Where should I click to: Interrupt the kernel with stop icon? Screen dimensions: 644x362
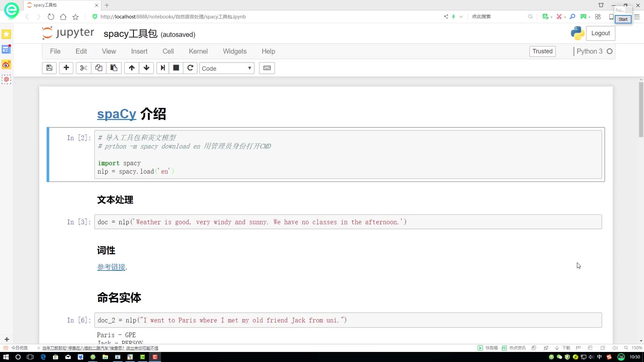(x=176, y=68)
